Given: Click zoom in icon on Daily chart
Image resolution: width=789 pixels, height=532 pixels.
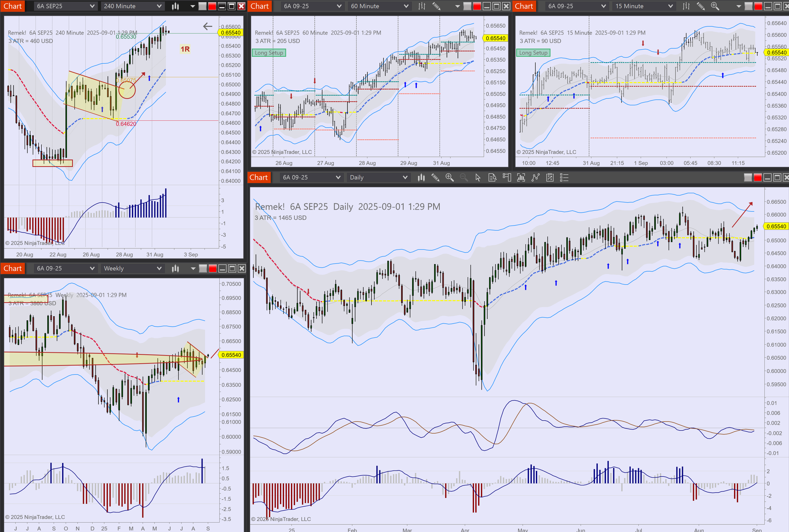Looking at the screenshot, I should pos(449,177).
